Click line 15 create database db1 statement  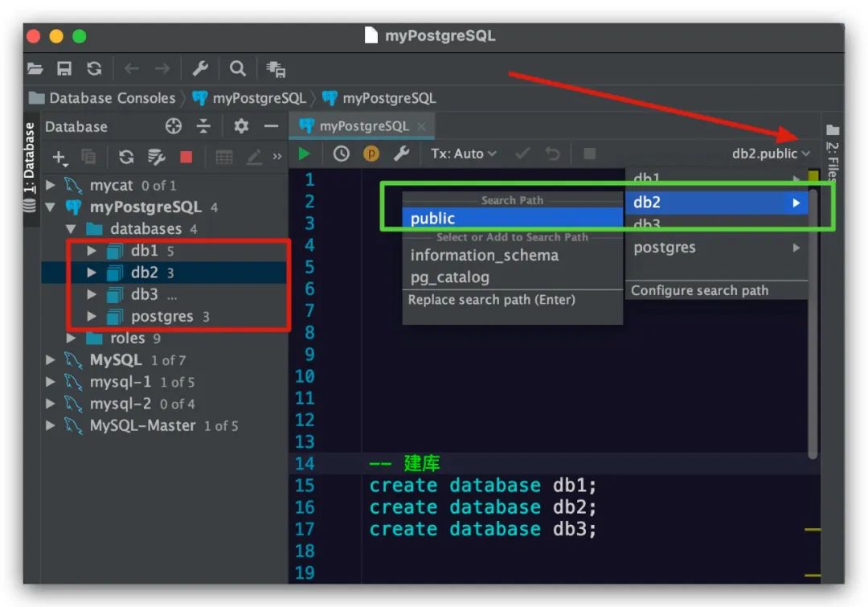click(483, 485)
